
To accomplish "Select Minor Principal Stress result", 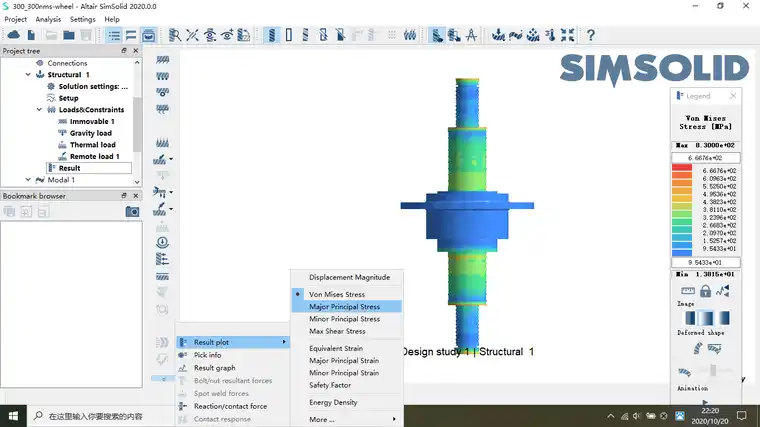I will (347, 319).
